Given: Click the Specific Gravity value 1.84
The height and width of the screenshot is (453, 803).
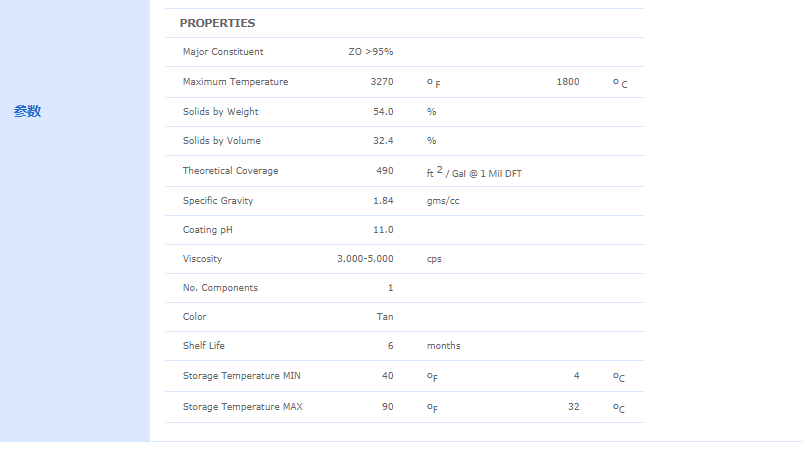Looking at the screenshot, I should click(x=383, y=201).
